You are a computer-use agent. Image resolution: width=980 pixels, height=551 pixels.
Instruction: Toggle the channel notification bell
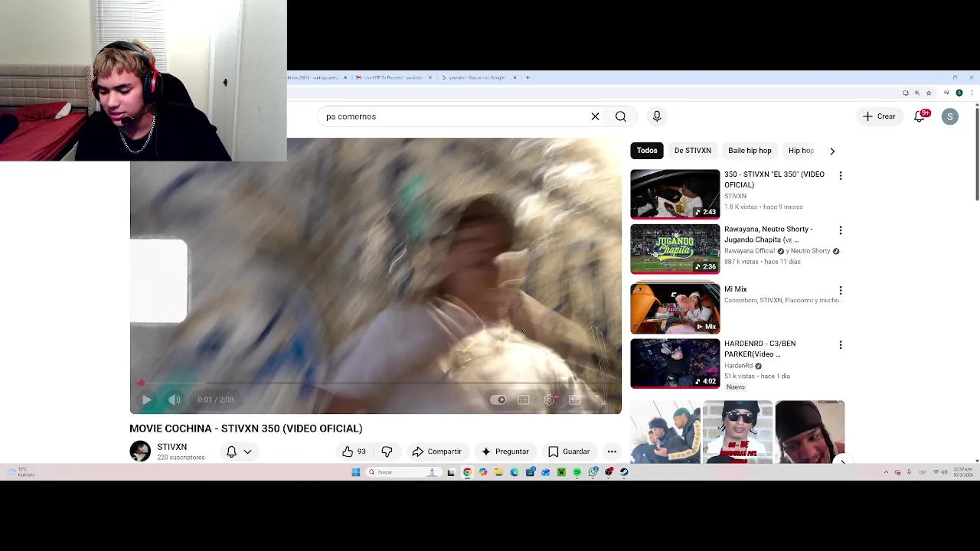point(231,452)
